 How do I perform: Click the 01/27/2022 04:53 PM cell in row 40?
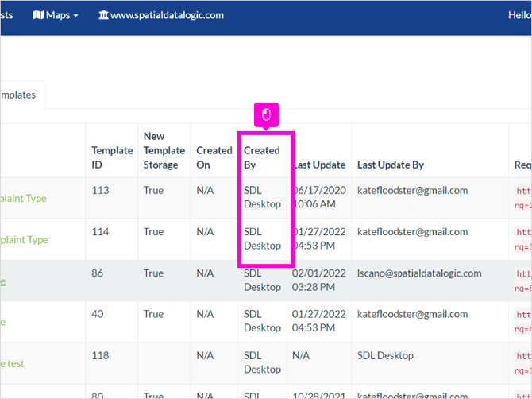click(319, 321)
